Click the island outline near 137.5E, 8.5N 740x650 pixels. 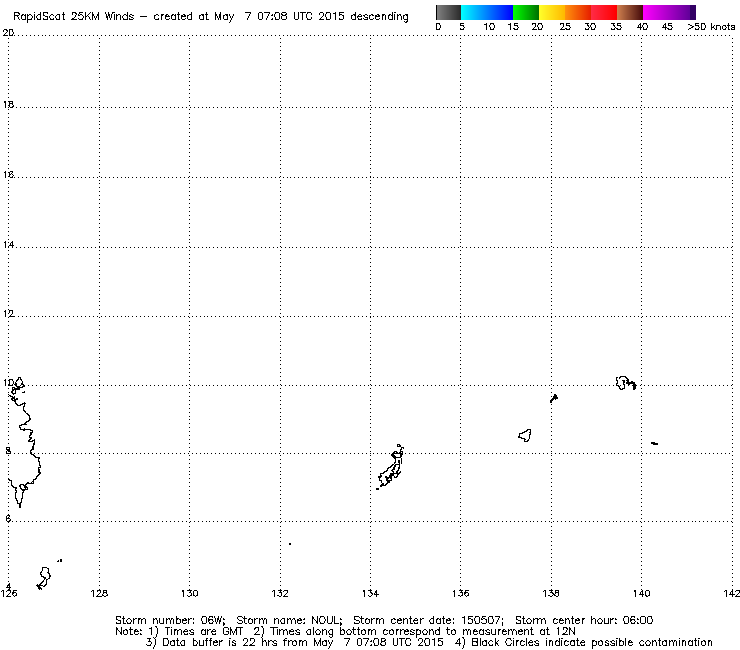[525, 435]
